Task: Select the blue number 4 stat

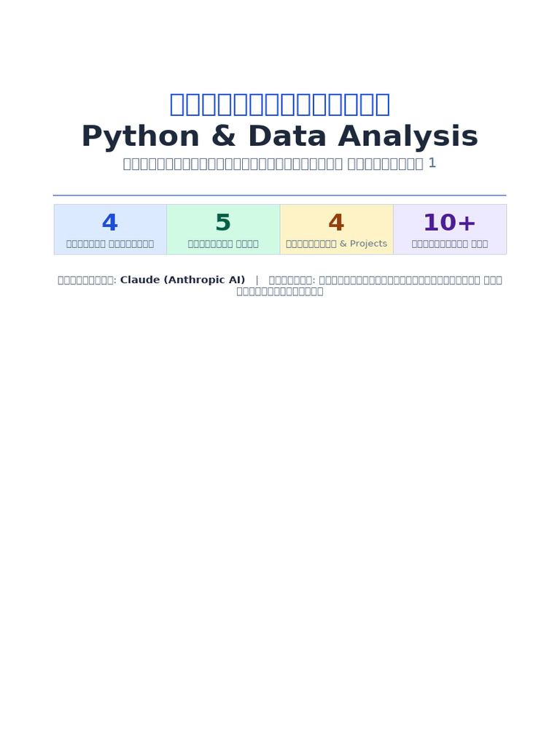Action: click(x=110, y=222)
